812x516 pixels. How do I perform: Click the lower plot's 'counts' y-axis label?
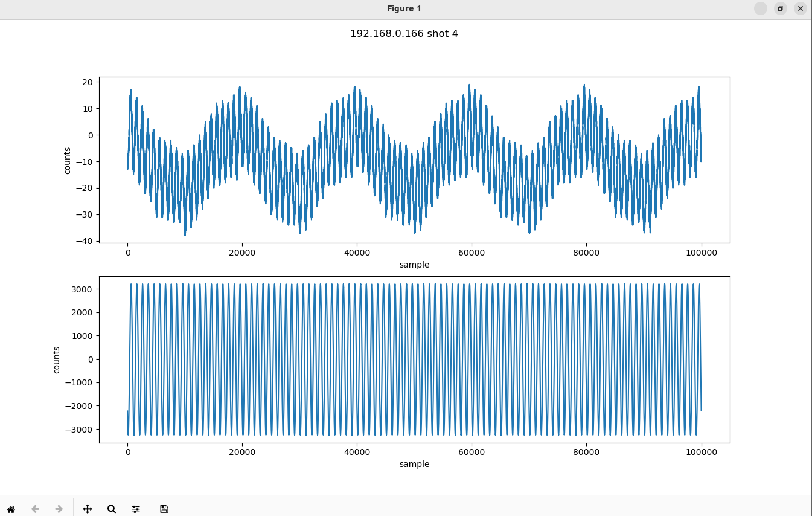56,360
